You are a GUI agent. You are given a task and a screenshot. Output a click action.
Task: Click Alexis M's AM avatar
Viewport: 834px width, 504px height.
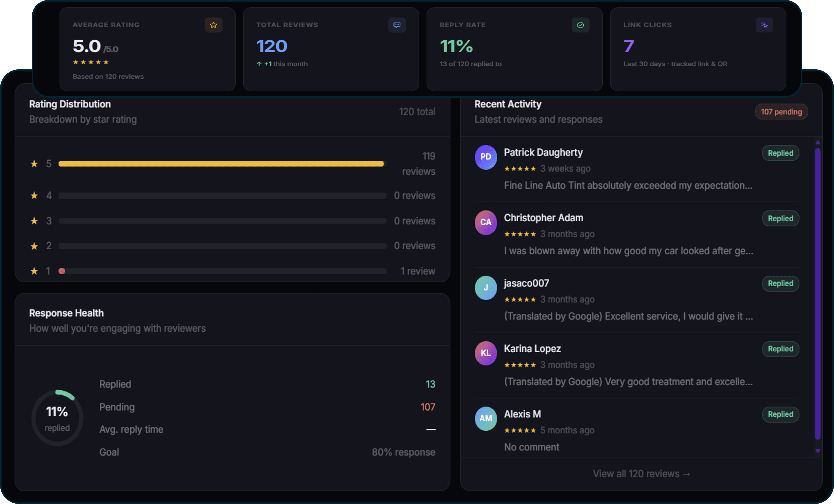pos(486,418)
